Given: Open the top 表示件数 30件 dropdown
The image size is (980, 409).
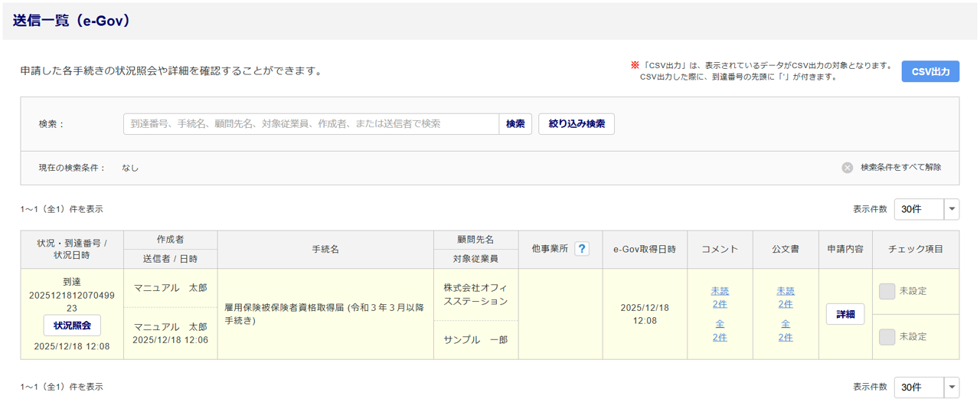Looking at the screenshot, I should tap(926, 209).
